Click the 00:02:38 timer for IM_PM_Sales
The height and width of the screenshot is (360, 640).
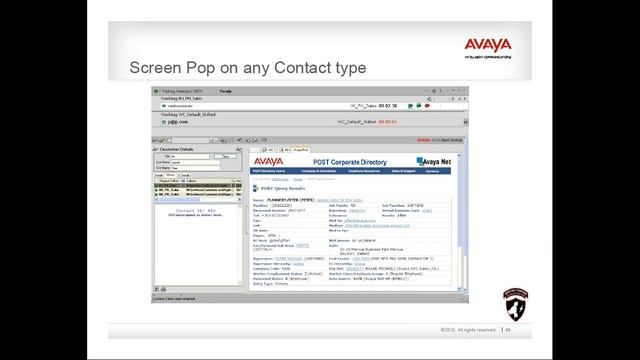(388, 106)
